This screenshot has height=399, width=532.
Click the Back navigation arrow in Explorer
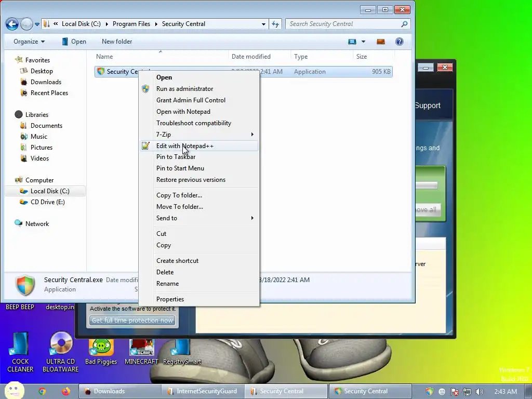(x=12, y=24)
